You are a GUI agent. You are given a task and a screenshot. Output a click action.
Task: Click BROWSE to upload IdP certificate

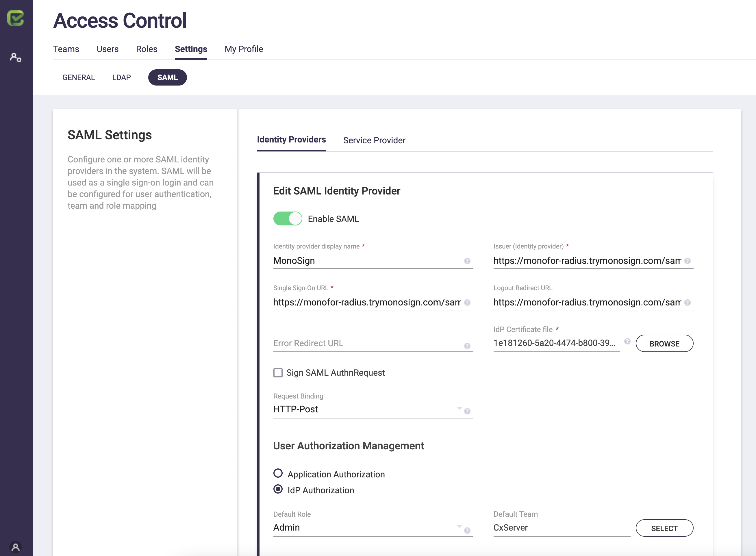click(x=664, y=344)
